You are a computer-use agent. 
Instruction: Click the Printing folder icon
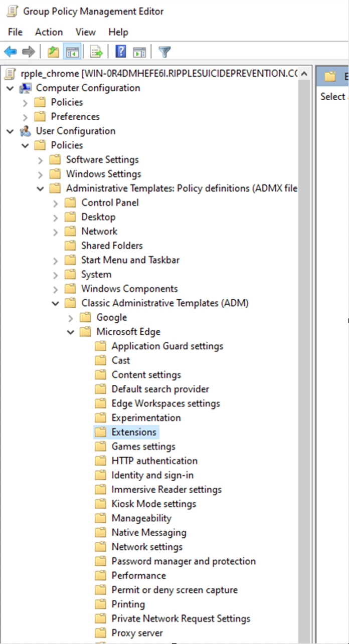[101, 604]
